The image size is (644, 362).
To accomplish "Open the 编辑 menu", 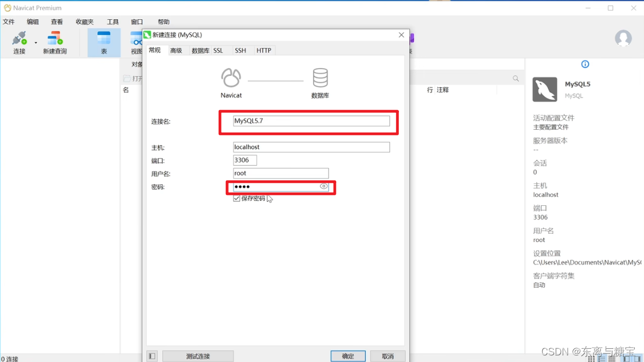I will (32, 22).
